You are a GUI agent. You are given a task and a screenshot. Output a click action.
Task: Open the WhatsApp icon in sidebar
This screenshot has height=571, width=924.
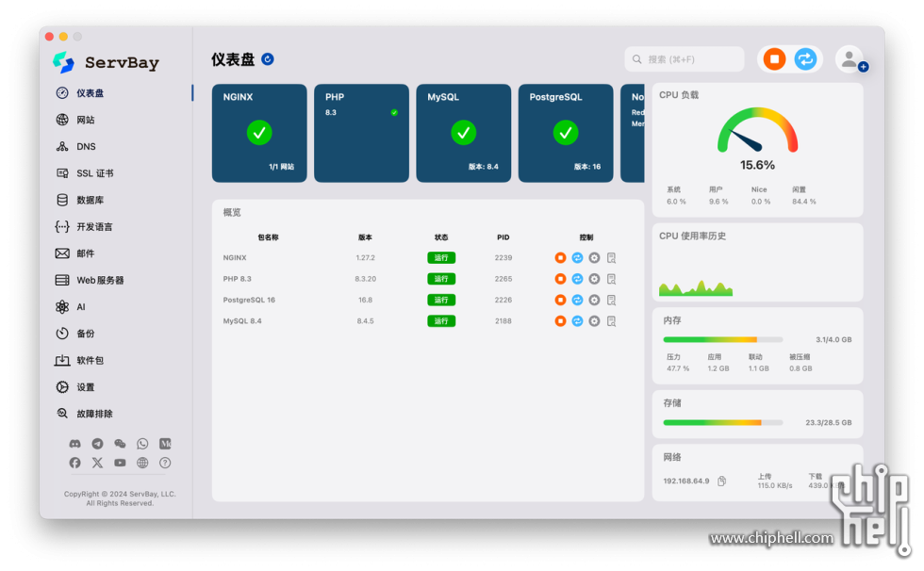pyautogui.click(x=142, y=444)
